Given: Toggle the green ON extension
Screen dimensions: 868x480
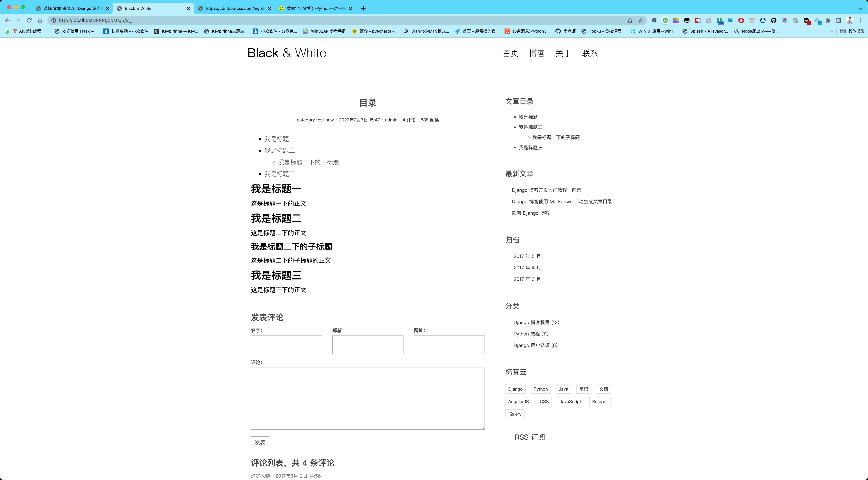Looking at the screenshot, I should click(720, 21).
